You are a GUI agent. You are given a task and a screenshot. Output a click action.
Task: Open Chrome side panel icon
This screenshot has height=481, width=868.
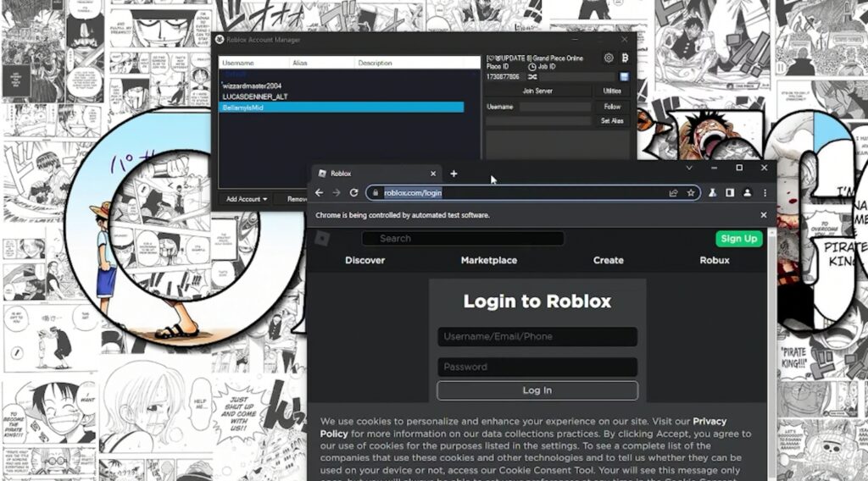pyautogui.click(x=730, y=193)
